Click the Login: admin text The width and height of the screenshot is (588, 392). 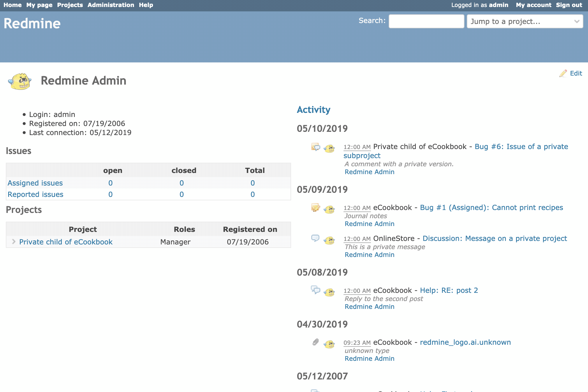point(52,114)
